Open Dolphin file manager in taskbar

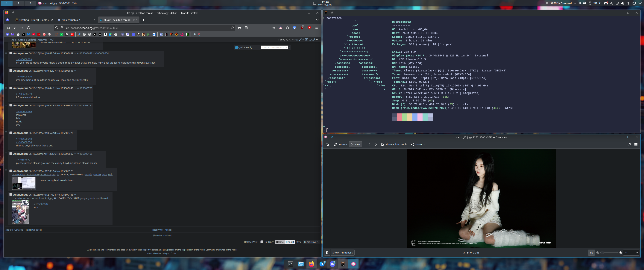point(301,264)
